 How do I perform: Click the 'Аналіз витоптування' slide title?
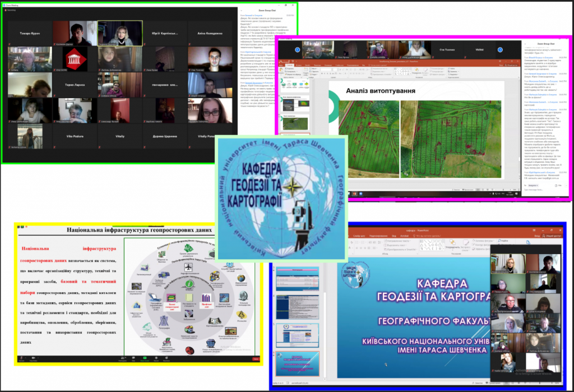381,90
